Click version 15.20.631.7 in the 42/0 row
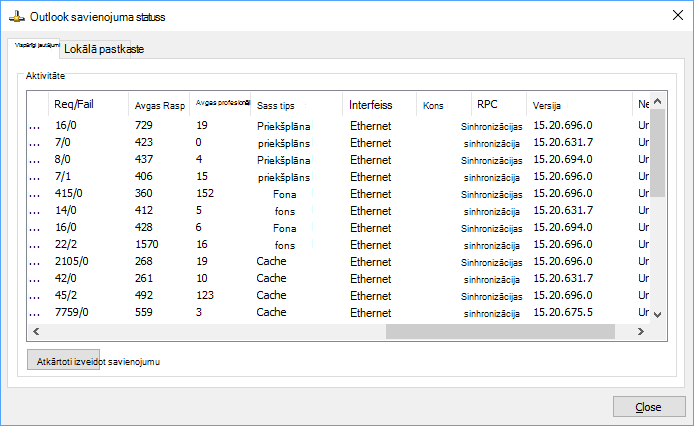Image resolution: width=694 pixels, height=426 pixels. (x=563, y=278)
